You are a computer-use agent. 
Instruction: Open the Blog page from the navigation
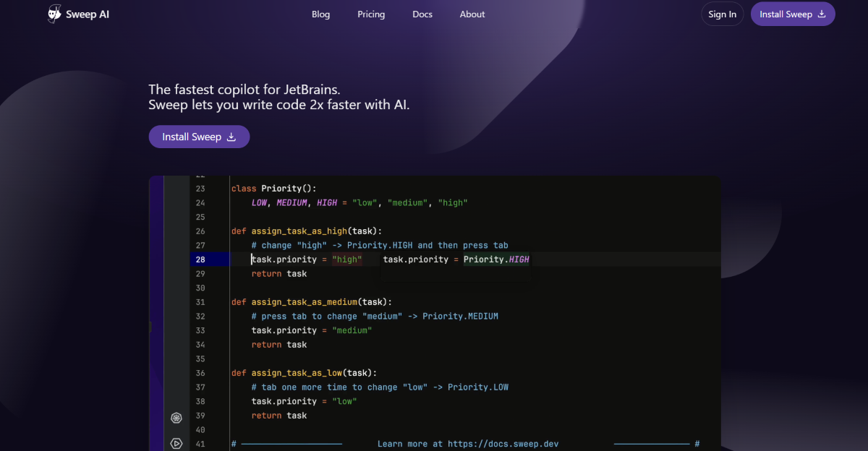click(320, 14)
